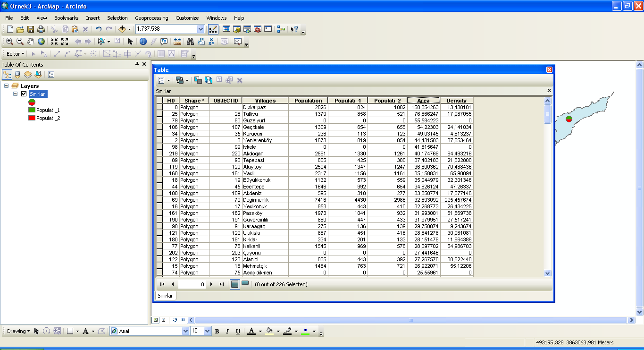Go to the next record

(x=211, y=284)
